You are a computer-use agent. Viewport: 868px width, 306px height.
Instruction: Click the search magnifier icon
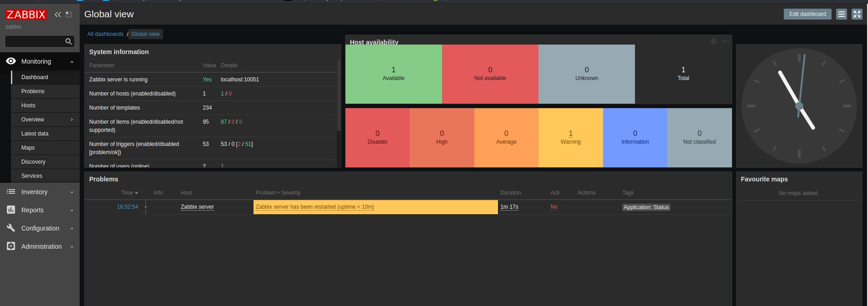[69, 41]
